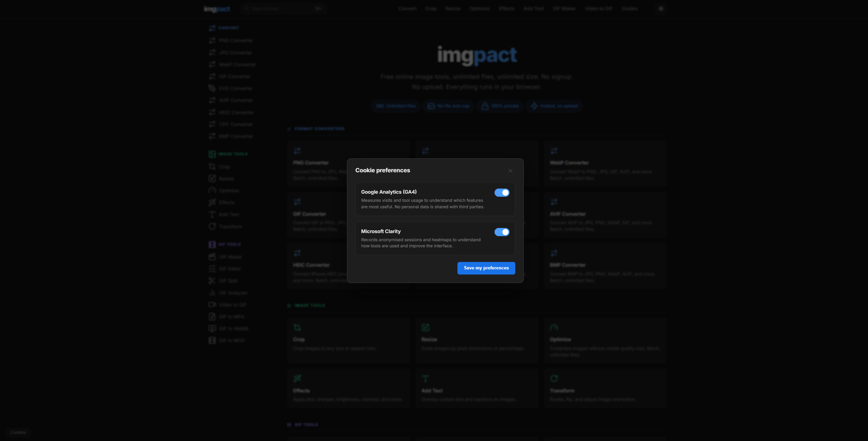Viewport: 868px width, 441px height.
Task: Click the imgpact logo in header
Action: pos(217,9)
